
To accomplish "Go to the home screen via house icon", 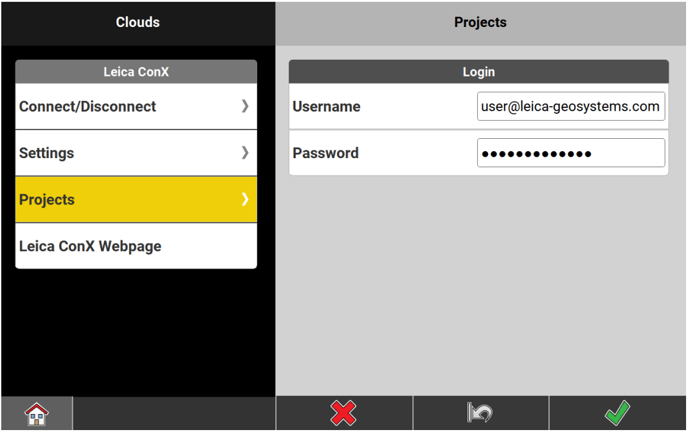I will point(37,413).
